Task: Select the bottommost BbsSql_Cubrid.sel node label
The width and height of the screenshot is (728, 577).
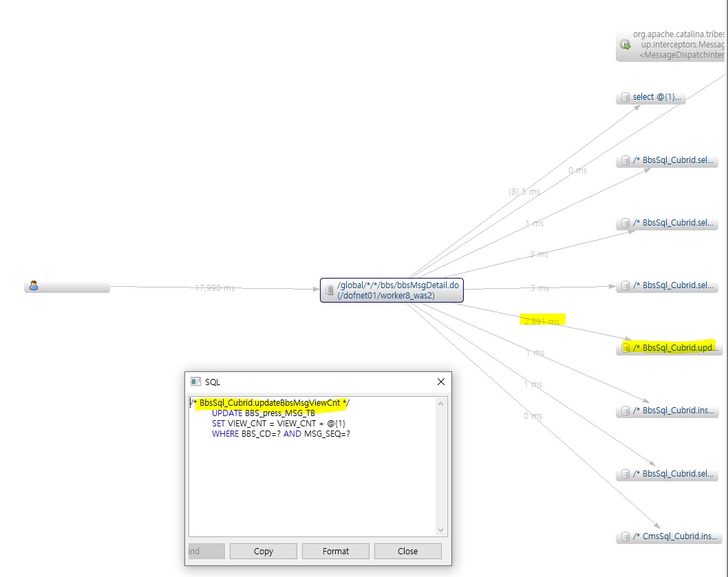Action: (x=674, y=474)
